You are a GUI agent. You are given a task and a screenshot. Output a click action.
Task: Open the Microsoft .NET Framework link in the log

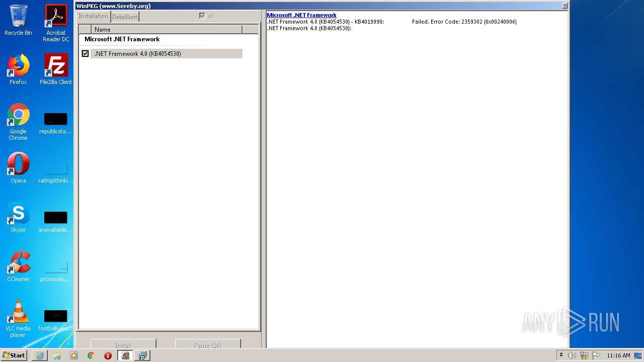301,15
